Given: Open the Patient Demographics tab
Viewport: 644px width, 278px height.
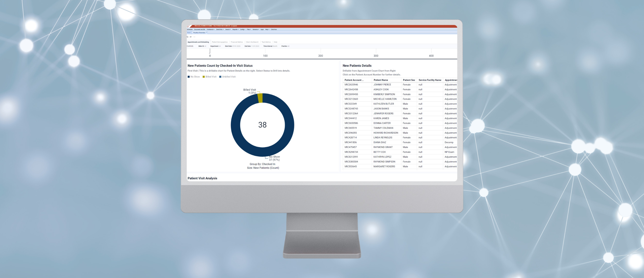Looking at the screenshot, I should point(220,42).
